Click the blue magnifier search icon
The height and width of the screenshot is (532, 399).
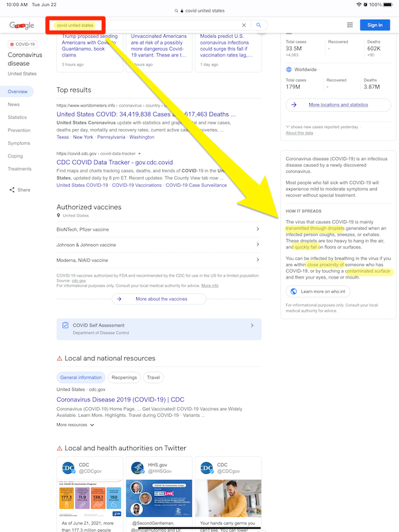tap(259, 25)
